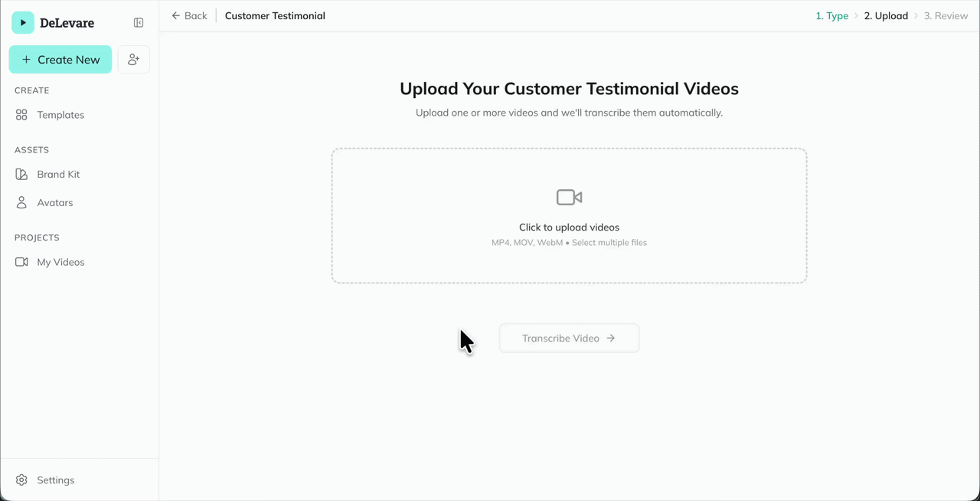Click the plus icon in Create New
The width and height of the screenshot is (980, 501).
26,60
